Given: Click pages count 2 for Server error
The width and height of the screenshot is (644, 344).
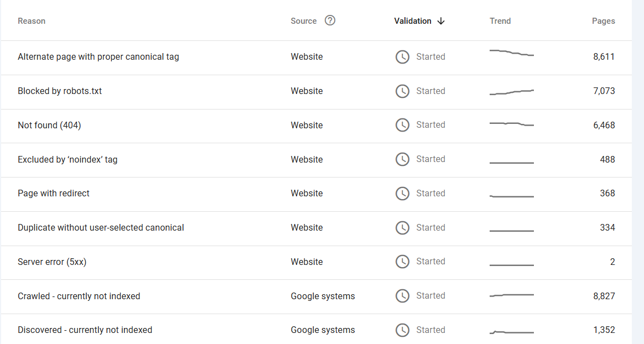Looking at the screenshot, I should (612, 262).
